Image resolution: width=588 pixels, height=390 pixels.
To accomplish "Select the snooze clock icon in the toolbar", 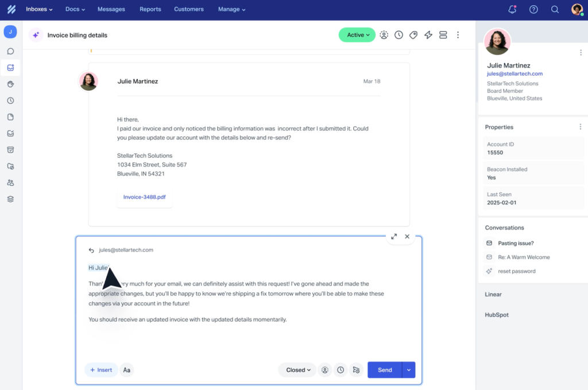I will (x=399, y=34).
